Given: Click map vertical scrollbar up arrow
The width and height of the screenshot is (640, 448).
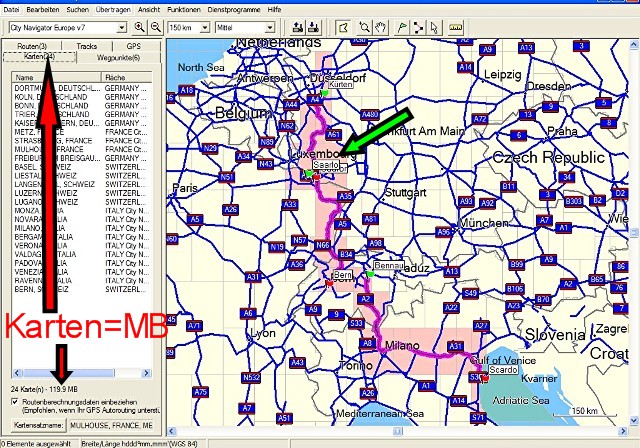Looking at the screenshot, I should click(x=634, y=44).
